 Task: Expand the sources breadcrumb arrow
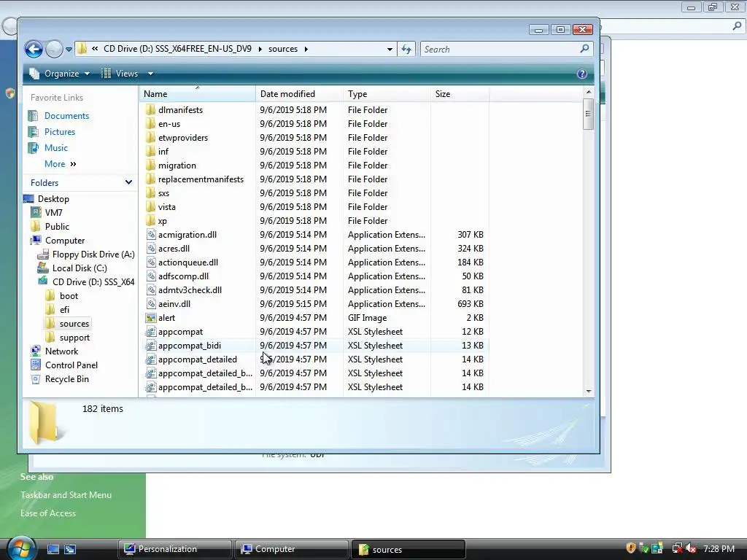(306, 49)
